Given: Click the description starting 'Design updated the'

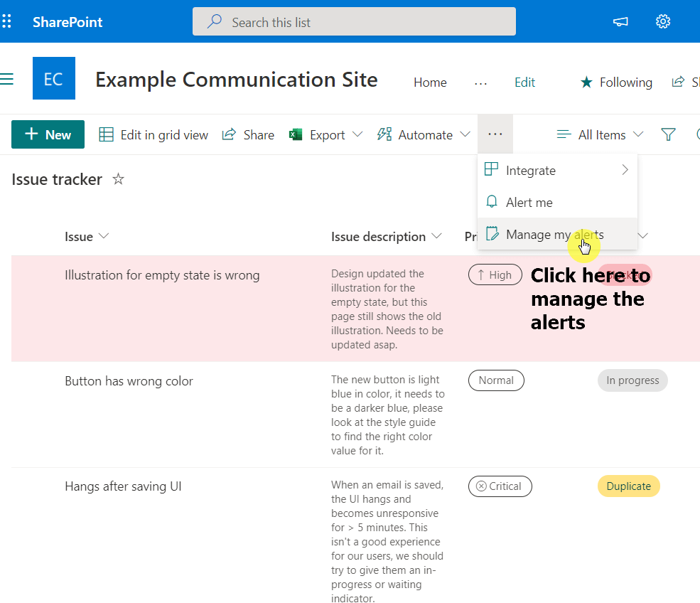Looking at the screenshot, I should (x=387, y=309).
